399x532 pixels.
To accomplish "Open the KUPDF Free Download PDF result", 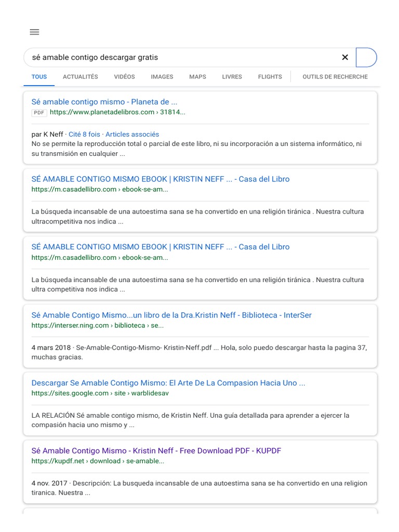I will click(x=156, y=451).
